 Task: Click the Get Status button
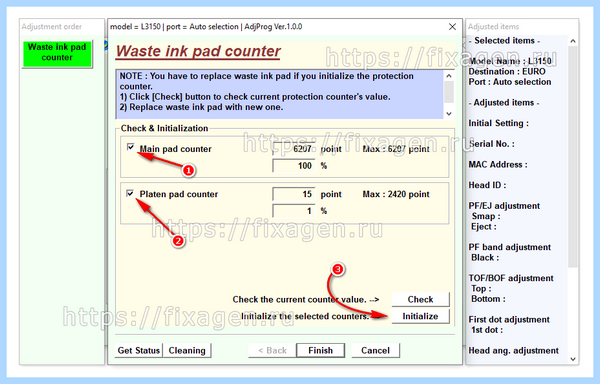(139, 350)
